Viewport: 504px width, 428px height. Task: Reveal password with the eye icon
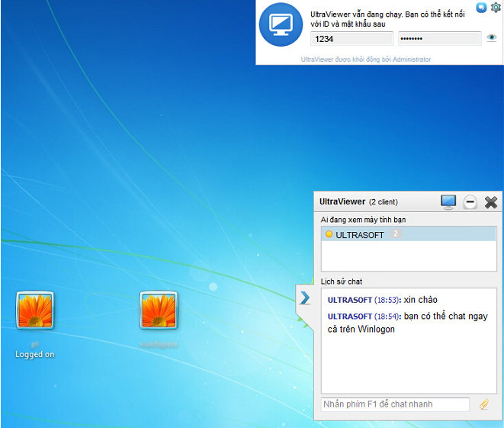click(x=492, y=37)
